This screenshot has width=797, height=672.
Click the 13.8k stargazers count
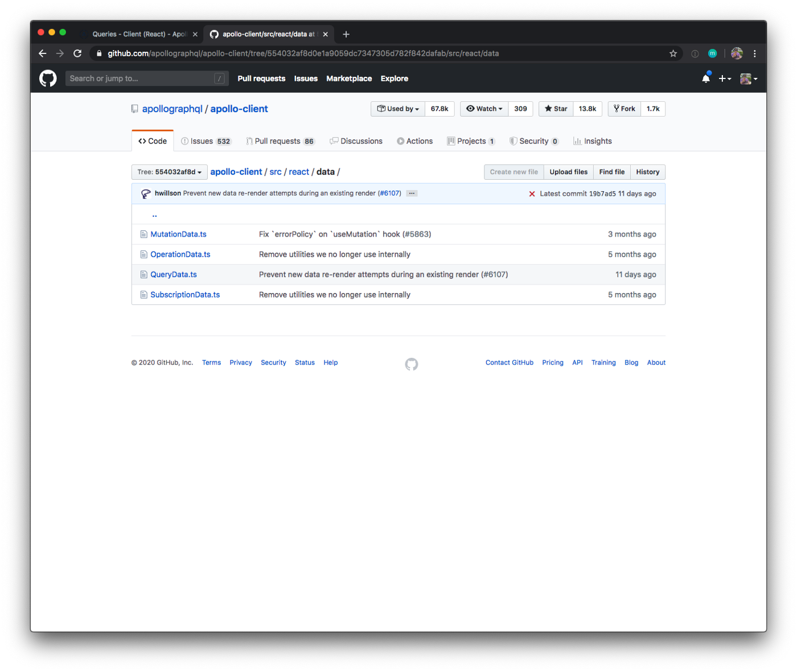click(588, 109)
